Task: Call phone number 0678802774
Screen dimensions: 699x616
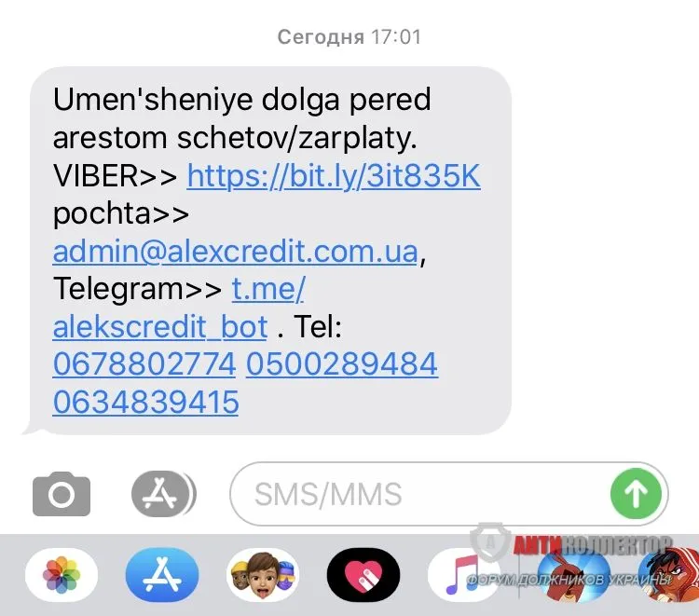Action: (144, 364)
